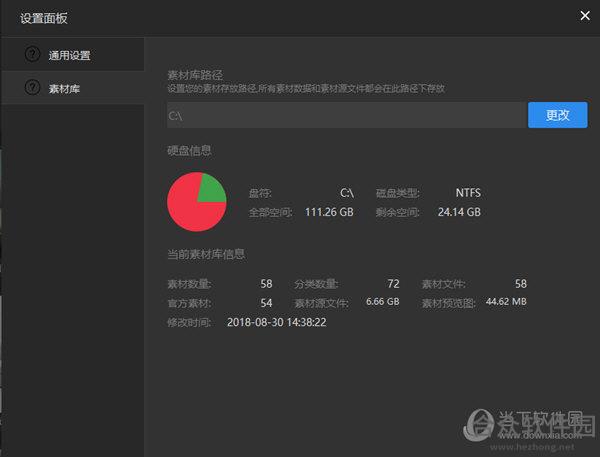
Task: Click the 素材源文件 label
Action: point(321,304)
